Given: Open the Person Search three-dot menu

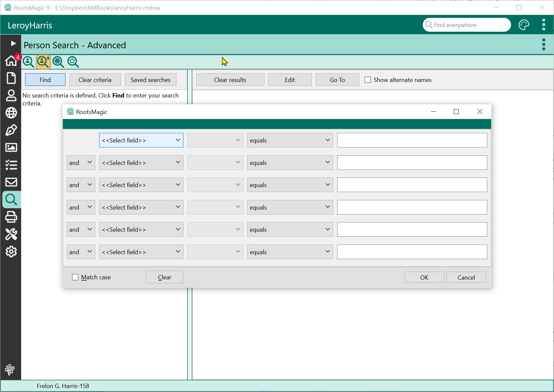Looking at the screenshot, I should coord(543,45).
